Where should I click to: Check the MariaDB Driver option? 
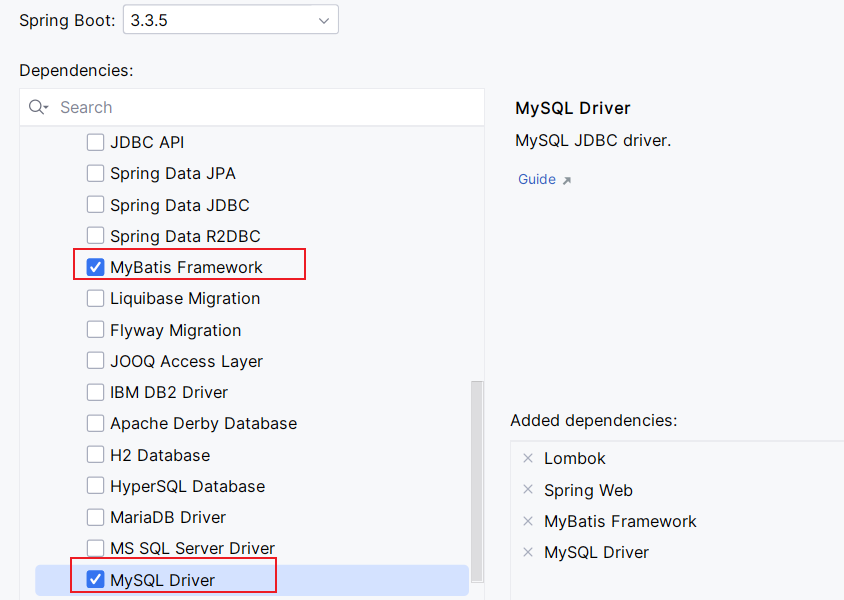(96, 517)
